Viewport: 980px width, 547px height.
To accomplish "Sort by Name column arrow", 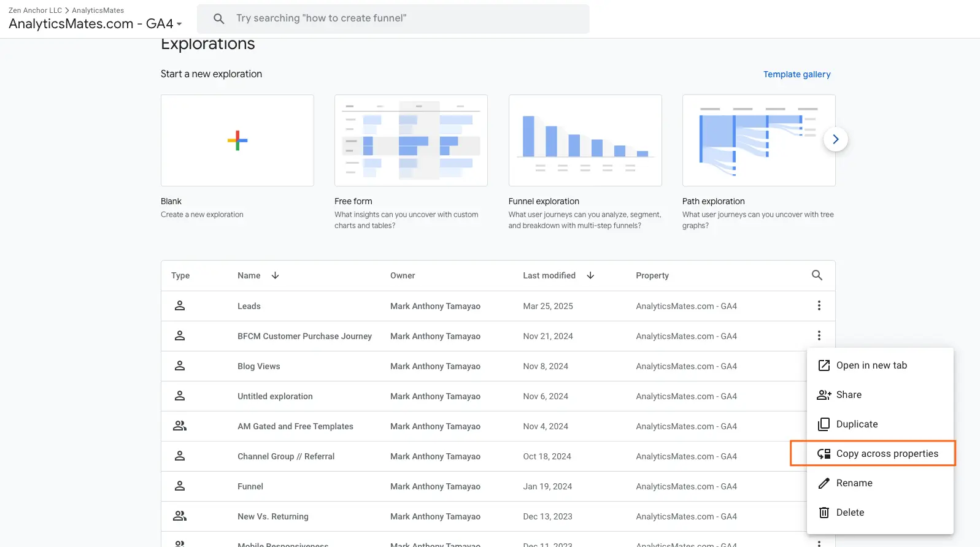I will pos(275,275).
